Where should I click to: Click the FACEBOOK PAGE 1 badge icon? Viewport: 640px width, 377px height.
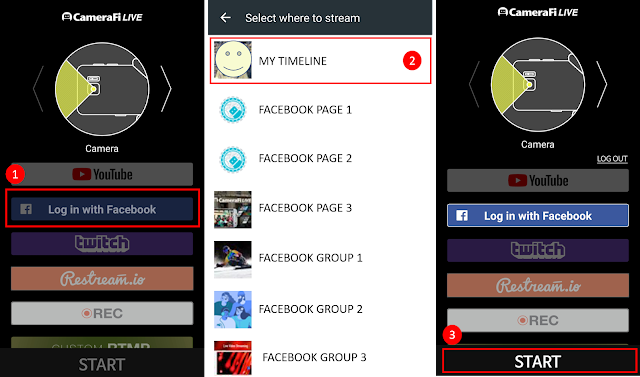click(x=233, y=110)
